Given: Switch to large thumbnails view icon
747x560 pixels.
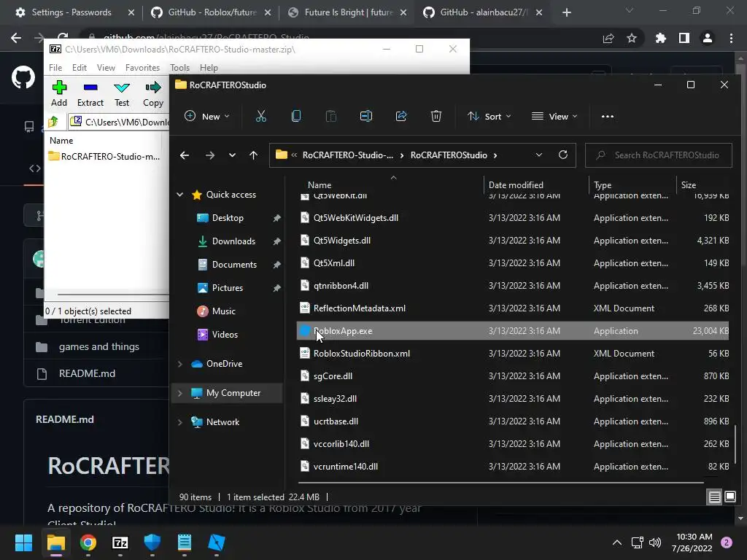Looking at the screenshot, I should point(729,497).
